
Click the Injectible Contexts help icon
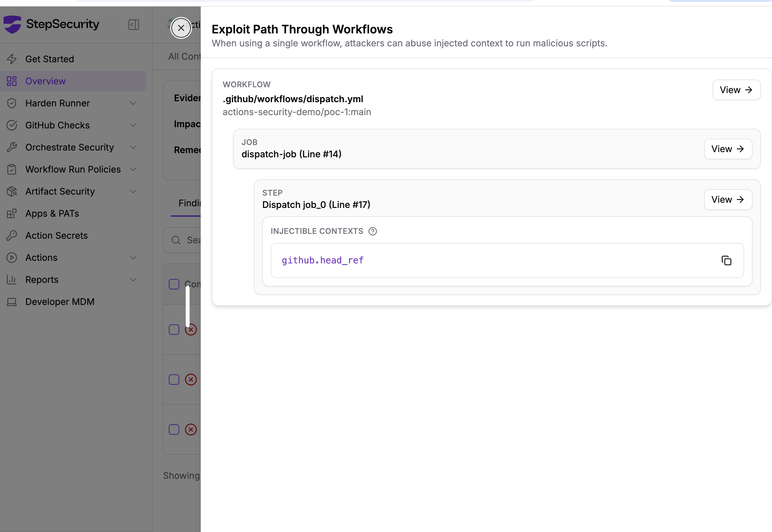tap(372, 231)
